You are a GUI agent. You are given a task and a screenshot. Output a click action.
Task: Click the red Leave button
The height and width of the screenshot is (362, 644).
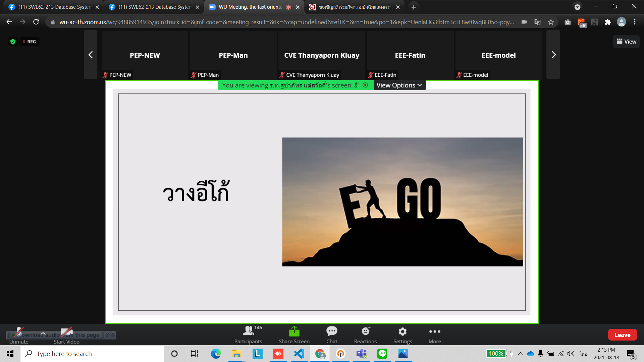(x=622, y=335)
